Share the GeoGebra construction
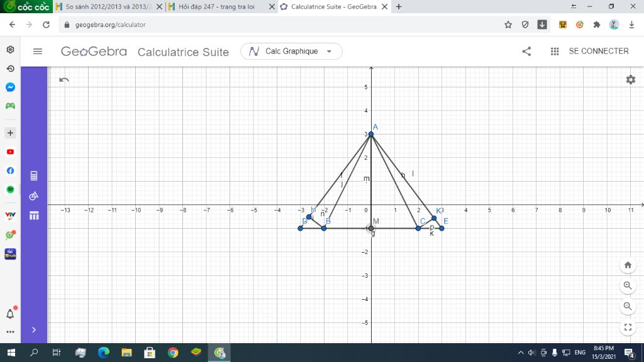 pos(526,52)
